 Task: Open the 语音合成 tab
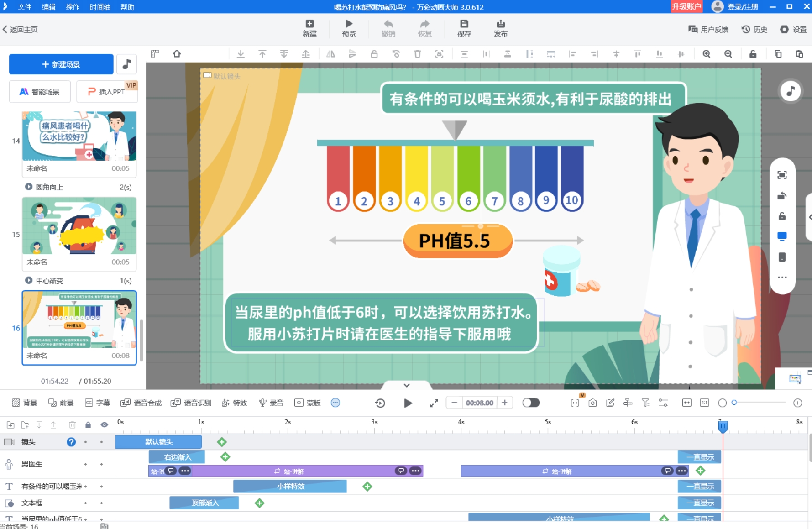pos(141,403)
